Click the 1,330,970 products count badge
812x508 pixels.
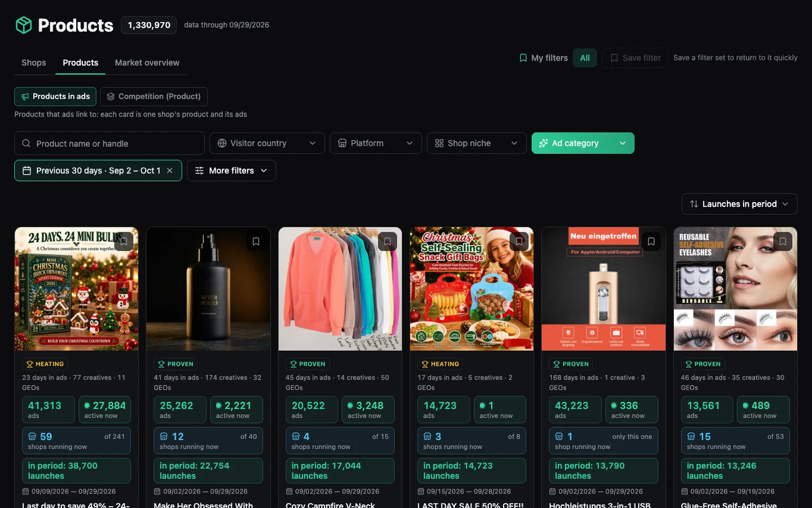[x=149, y=25]
